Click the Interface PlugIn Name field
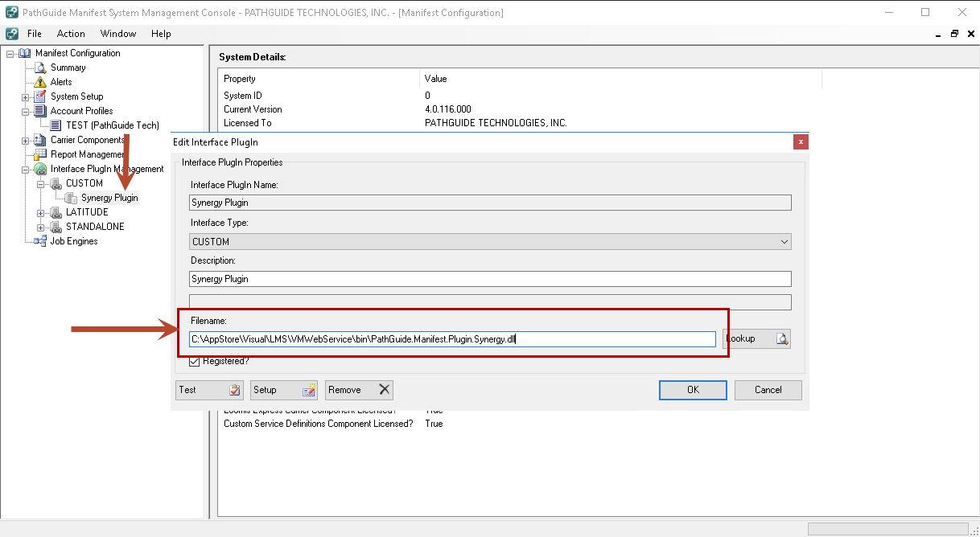This screenshot has height=537, width=980. pos(491,203)
